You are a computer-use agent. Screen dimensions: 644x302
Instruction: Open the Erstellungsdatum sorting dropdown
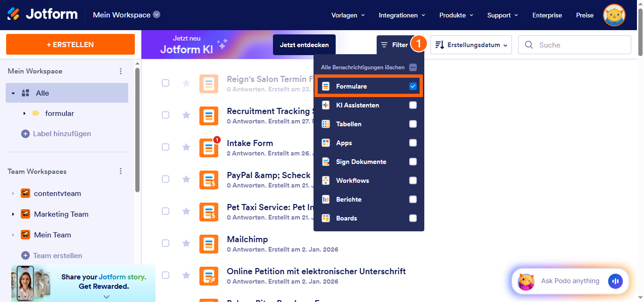click(x=471, y=44)
